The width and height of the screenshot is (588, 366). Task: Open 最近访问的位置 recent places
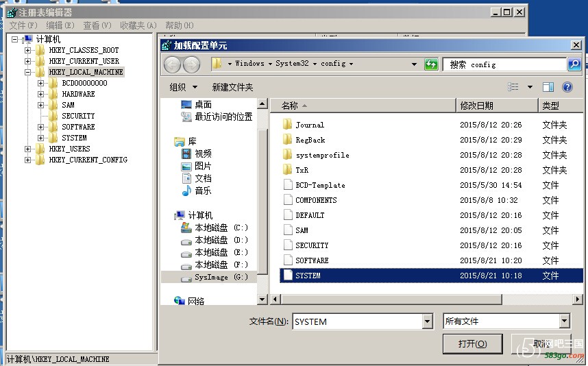[217, 117]
